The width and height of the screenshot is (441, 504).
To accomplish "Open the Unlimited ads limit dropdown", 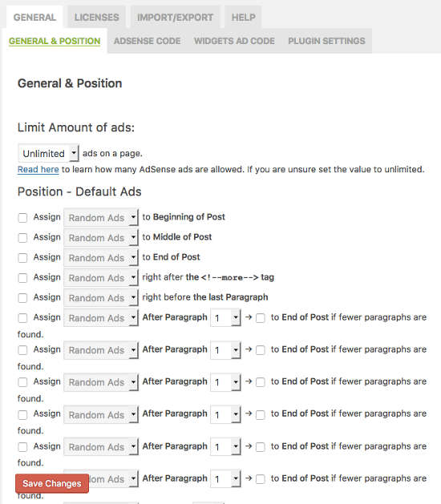I will [x=48, y=153].
